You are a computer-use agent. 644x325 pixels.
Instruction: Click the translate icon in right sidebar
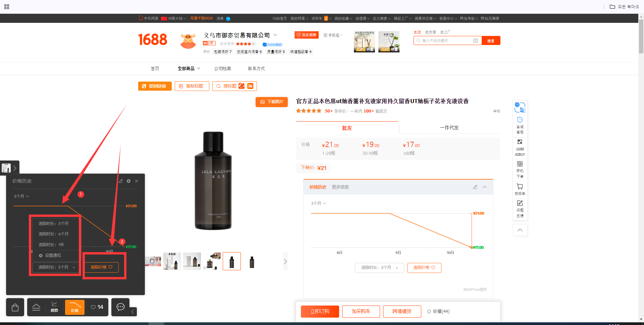pyautogui.click(x=520, y=107)
